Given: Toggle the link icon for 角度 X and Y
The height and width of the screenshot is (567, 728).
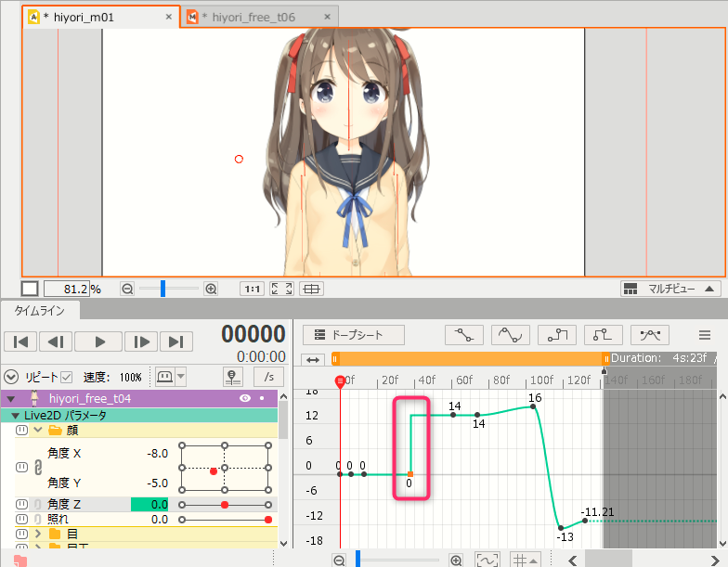Looking at the screenshot, I should [38, 467].
